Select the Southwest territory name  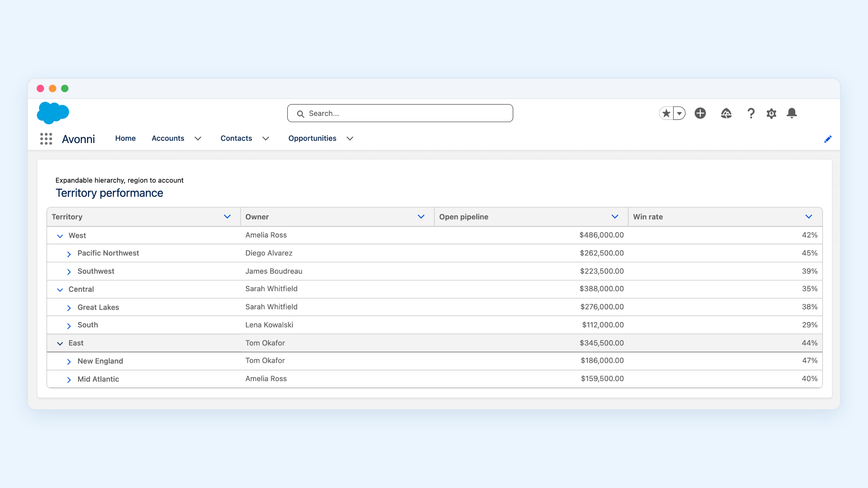point(96,271)
